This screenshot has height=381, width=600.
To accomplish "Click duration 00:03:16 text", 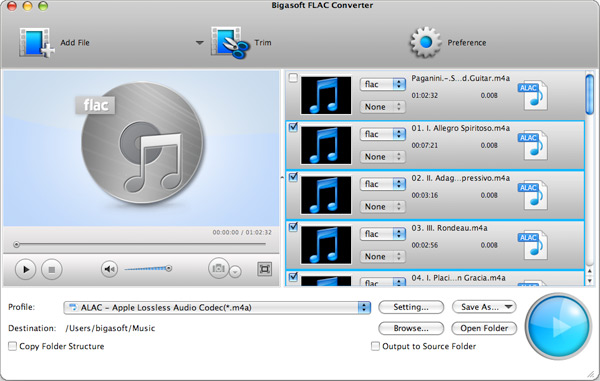I will click(424, 195).
